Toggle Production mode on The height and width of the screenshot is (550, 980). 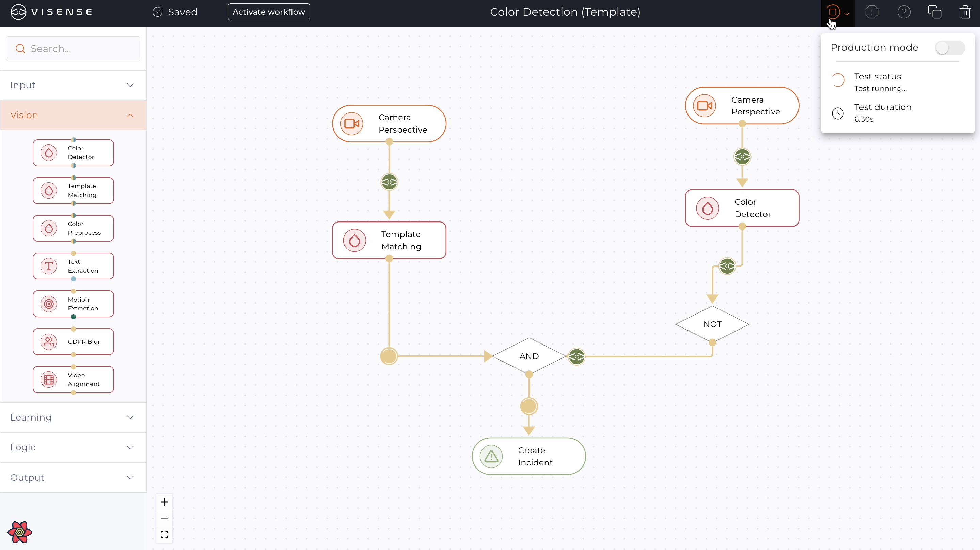pos(950,48)
